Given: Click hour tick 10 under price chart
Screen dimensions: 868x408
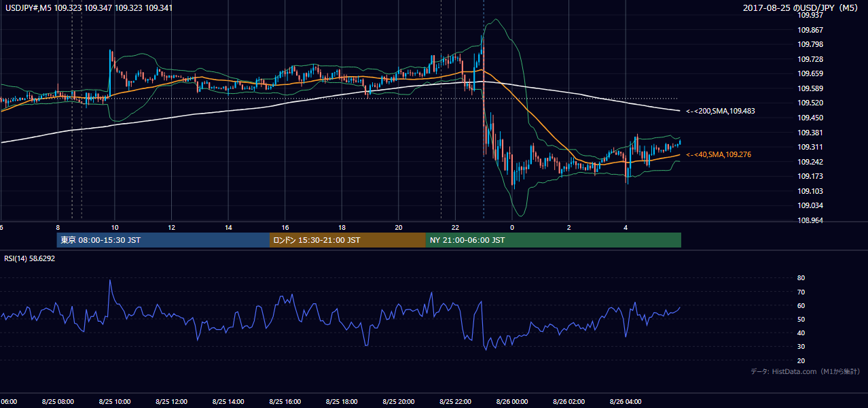Looking at the screenshot, I should (115, 227).
